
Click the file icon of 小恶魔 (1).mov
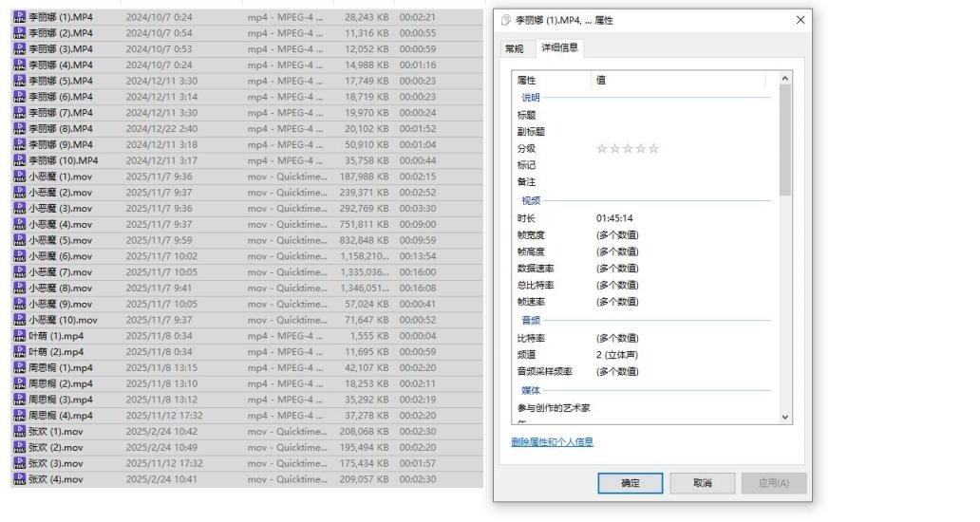(19, 177)
